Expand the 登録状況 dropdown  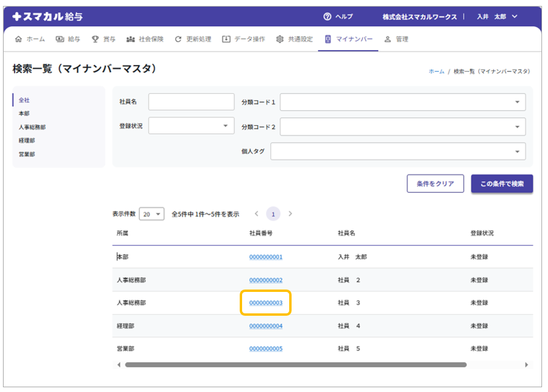191,126
